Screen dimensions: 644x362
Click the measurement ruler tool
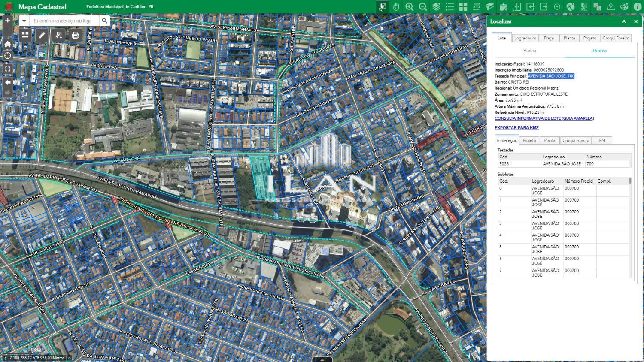pyautogui.click(x=42, y=35)
